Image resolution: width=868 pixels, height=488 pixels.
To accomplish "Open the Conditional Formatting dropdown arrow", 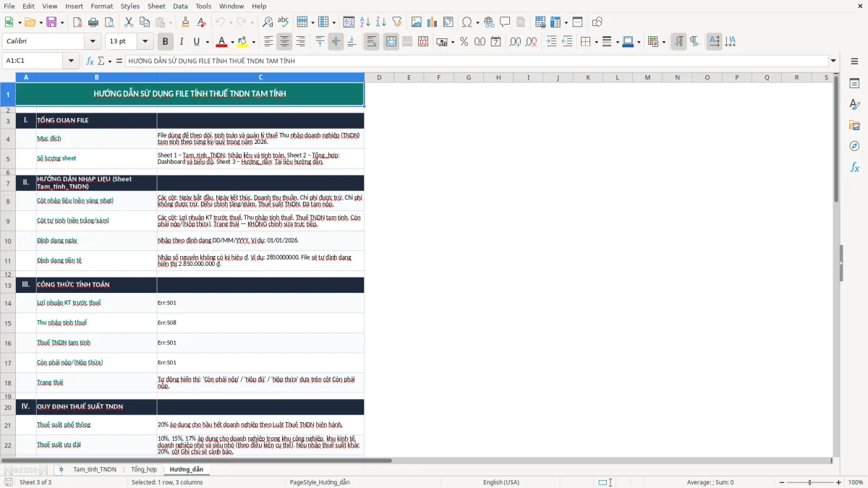I will [663, 42].
